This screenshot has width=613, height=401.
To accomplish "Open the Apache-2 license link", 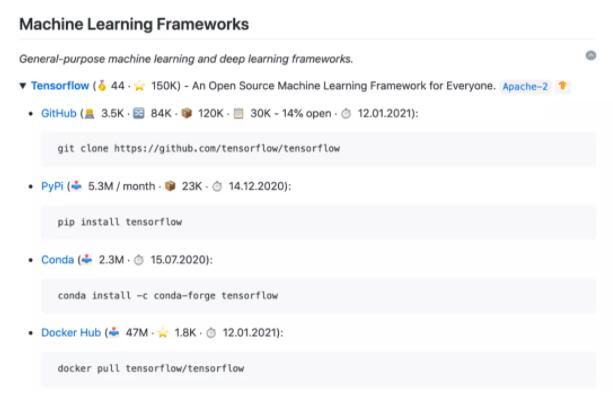I will click(525, 86).
